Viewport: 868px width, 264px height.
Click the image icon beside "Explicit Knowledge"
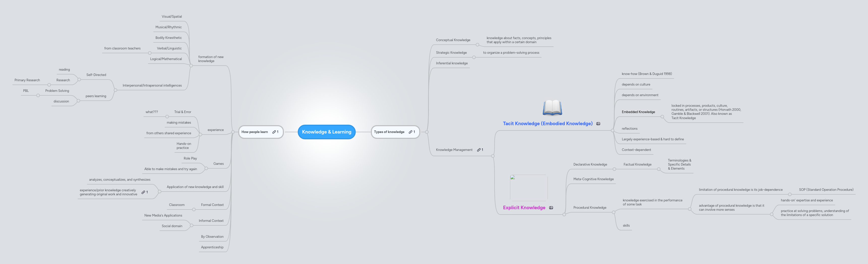551,207
